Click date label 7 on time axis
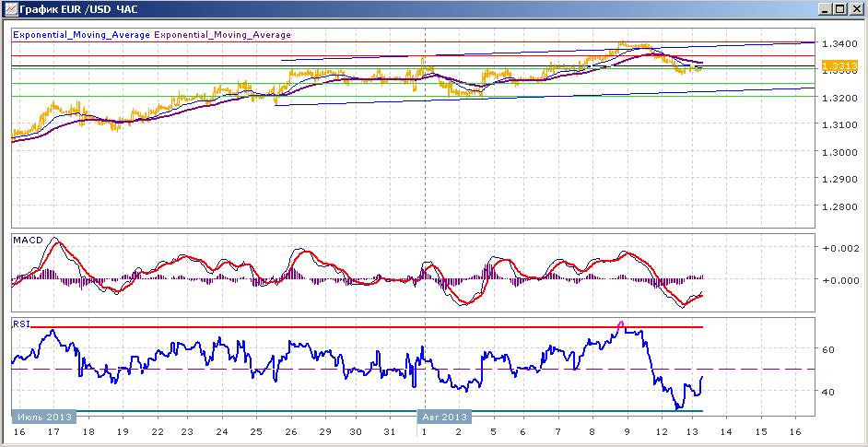 [x=558, y=431]
